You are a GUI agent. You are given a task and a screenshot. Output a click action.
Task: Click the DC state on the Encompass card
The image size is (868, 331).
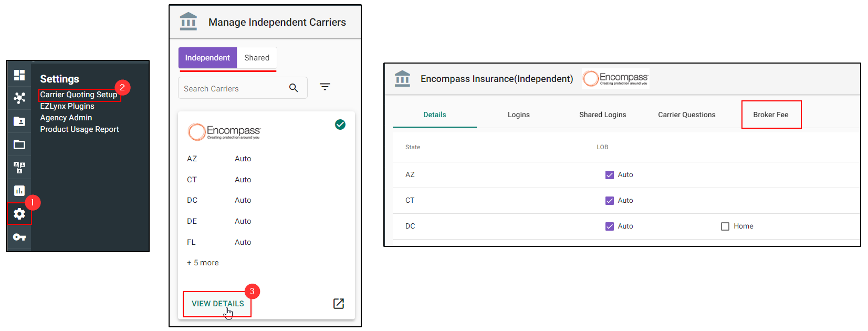[x=192, y=200]
